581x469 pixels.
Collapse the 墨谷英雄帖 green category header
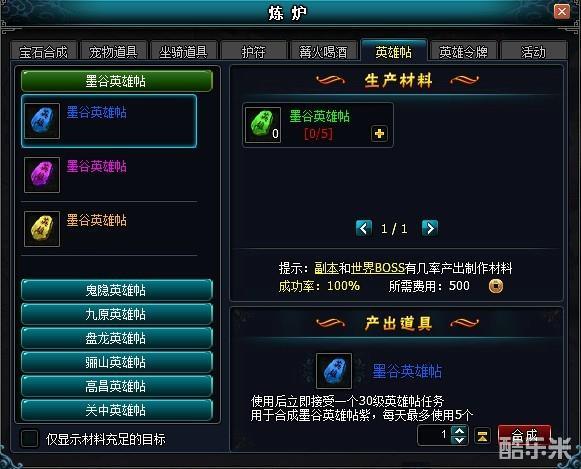117,81
